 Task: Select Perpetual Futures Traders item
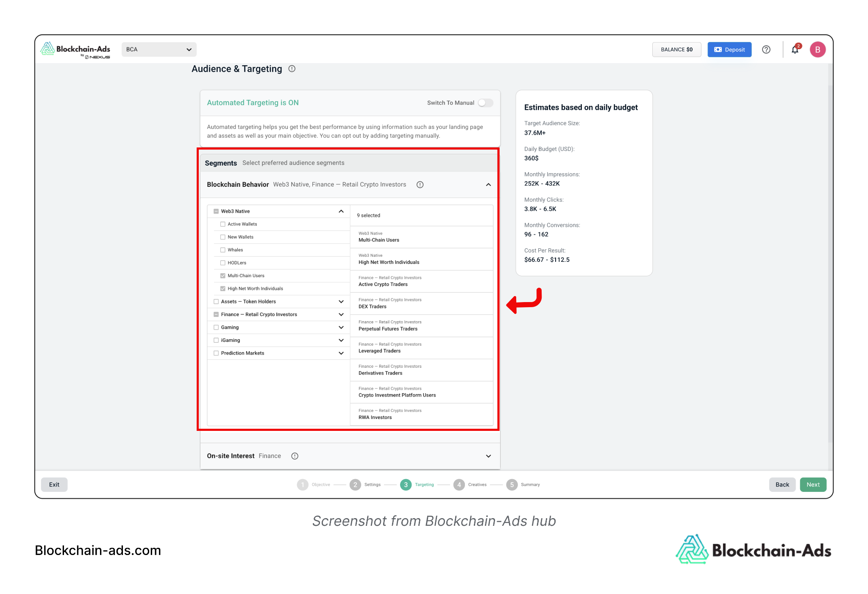pyautogui.click(x=422, y=326)
